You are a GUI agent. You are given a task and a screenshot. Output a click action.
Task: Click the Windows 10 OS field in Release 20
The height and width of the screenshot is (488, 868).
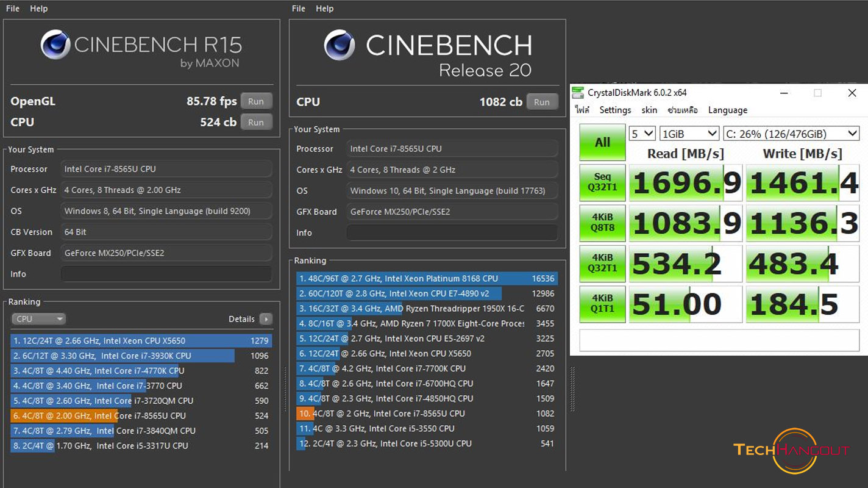[x=452, y=191]
